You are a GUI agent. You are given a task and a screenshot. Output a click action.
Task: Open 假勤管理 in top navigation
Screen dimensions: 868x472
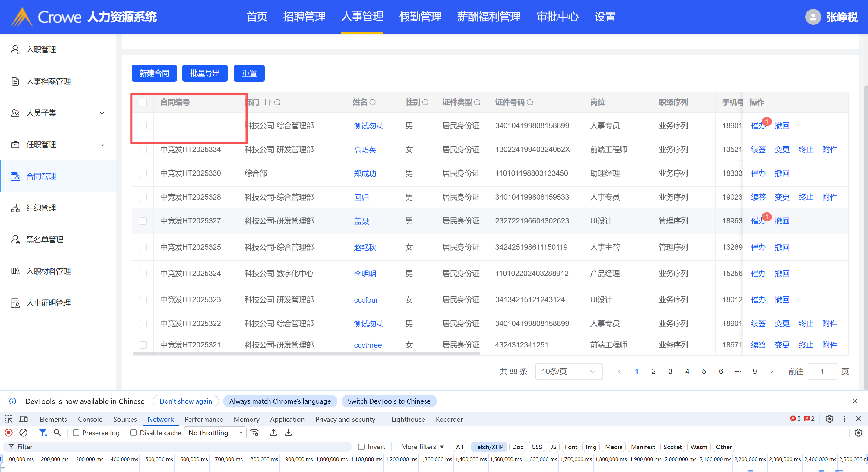pyautogui.click(x=420, y=17)
